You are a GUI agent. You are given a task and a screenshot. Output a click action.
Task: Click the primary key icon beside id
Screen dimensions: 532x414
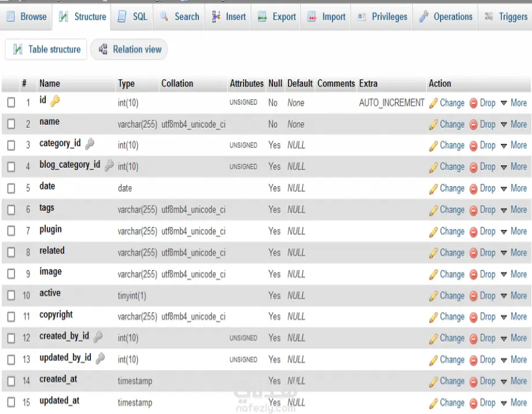pyautogui.click(x=55, y=101)
